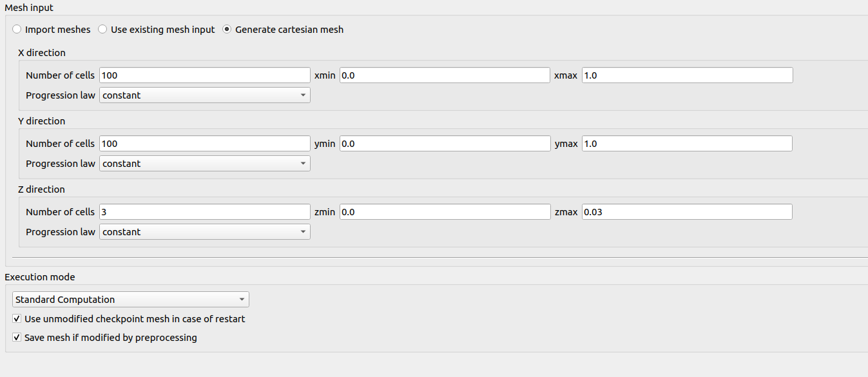Click the ymax input field
This screenshot has width=868, height=377.
click(x=687, y=144)
